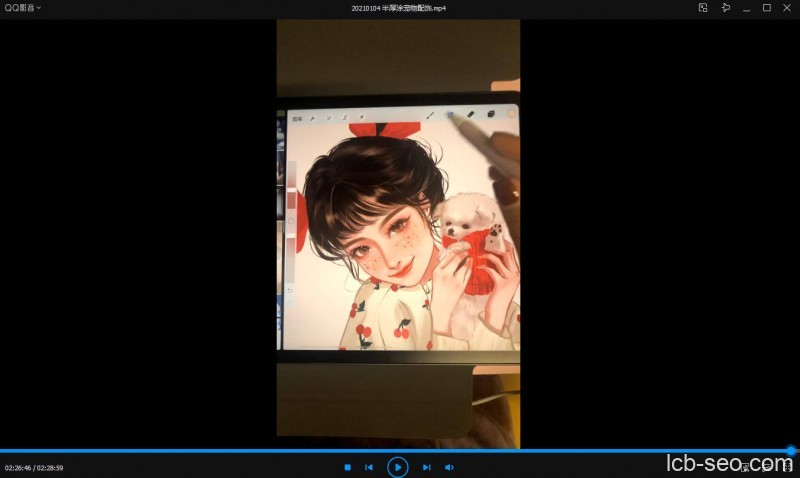800x478 pixels.
Task: Maximize the QQ影音 player window
Action: (x=767, y=7)
